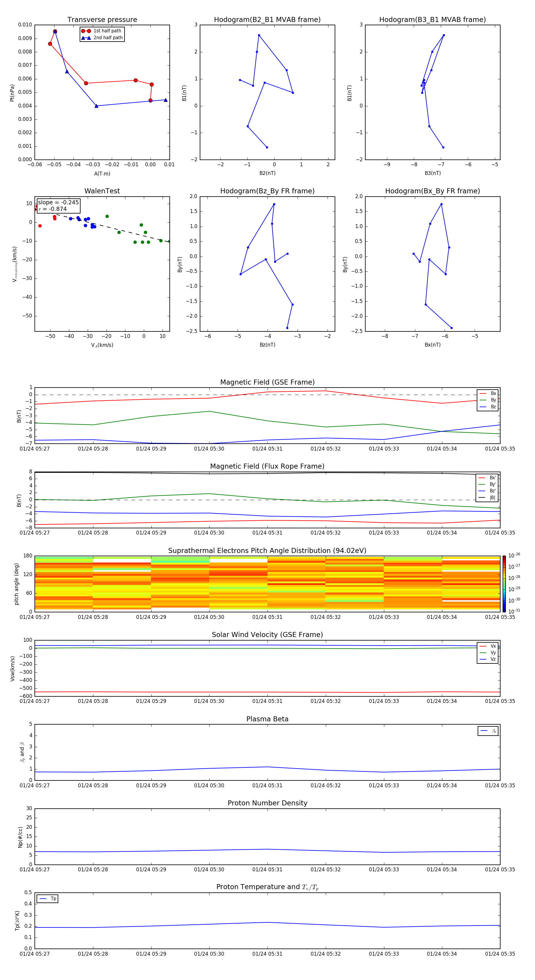
Task: Click the By legend entry in GSE magnetic field
Action: point(488,400)
